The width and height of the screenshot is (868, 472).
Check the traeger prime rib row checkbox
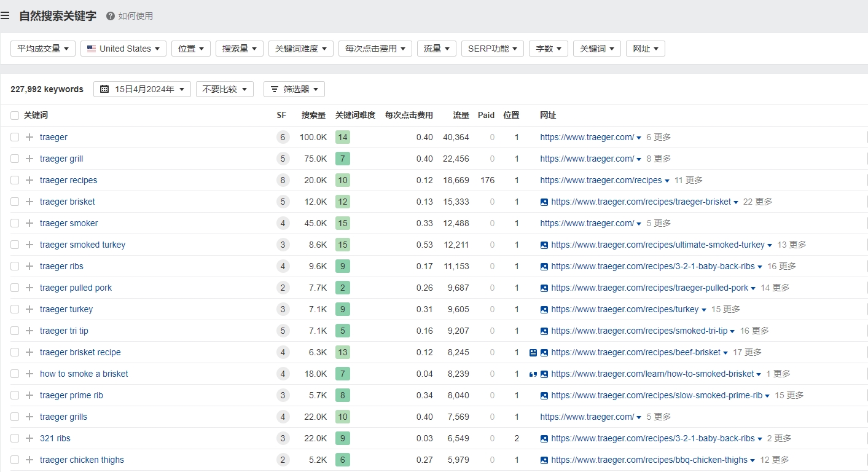coord(15,395)
